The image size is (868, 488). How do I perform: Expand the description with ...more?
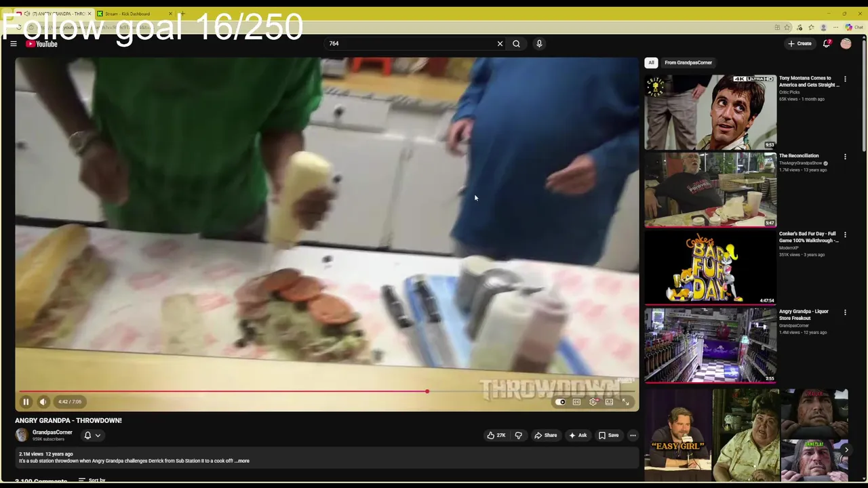click(242, 461)
